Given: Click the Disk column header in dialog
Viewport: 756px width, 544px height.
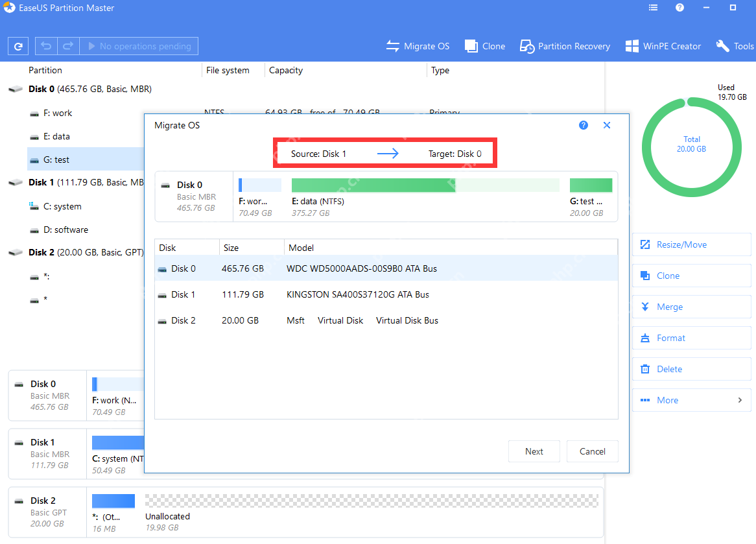Looking at the screenshot, I should [x=187, y=248].
